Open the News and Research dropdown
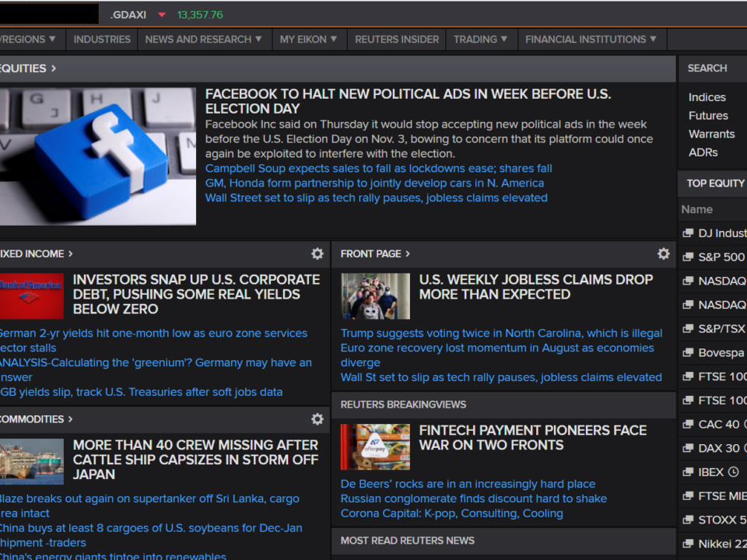This screenshot has width=747, height=560. pyautogui.click(x=203, y=39)
